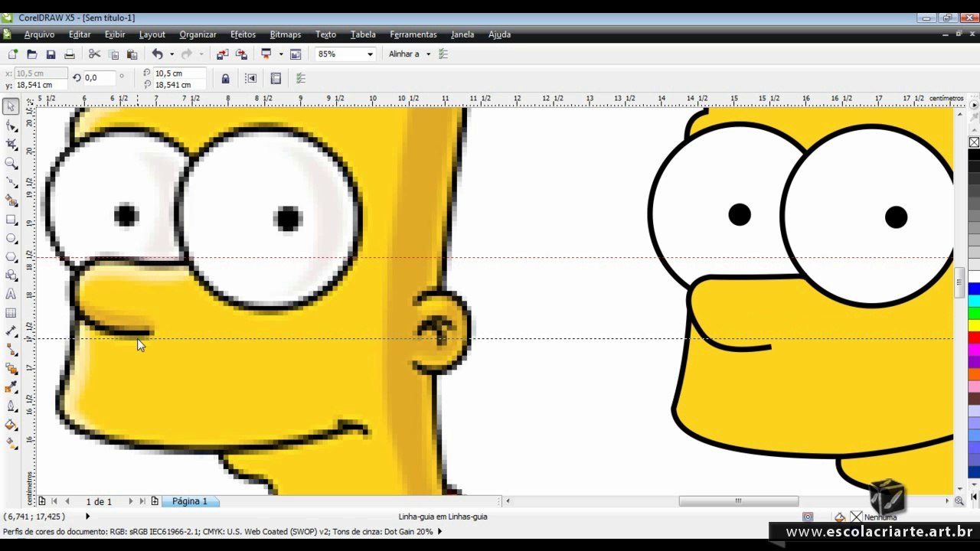980x551 pixels.
Task: Copy the selection
Action: pos(113,54)
